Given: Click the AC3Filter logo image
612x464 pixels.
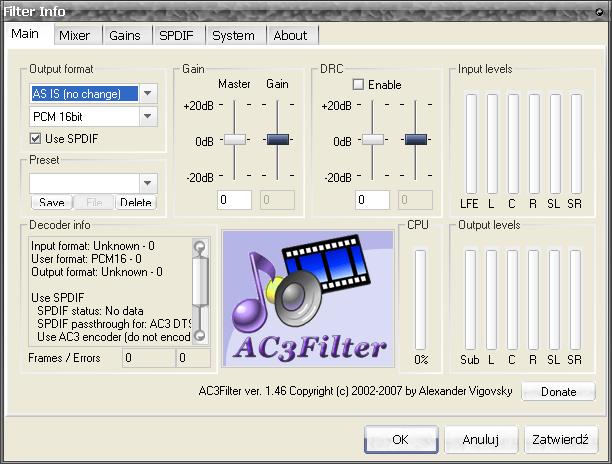Looking at the screenshot, I should tap(308, 299).
